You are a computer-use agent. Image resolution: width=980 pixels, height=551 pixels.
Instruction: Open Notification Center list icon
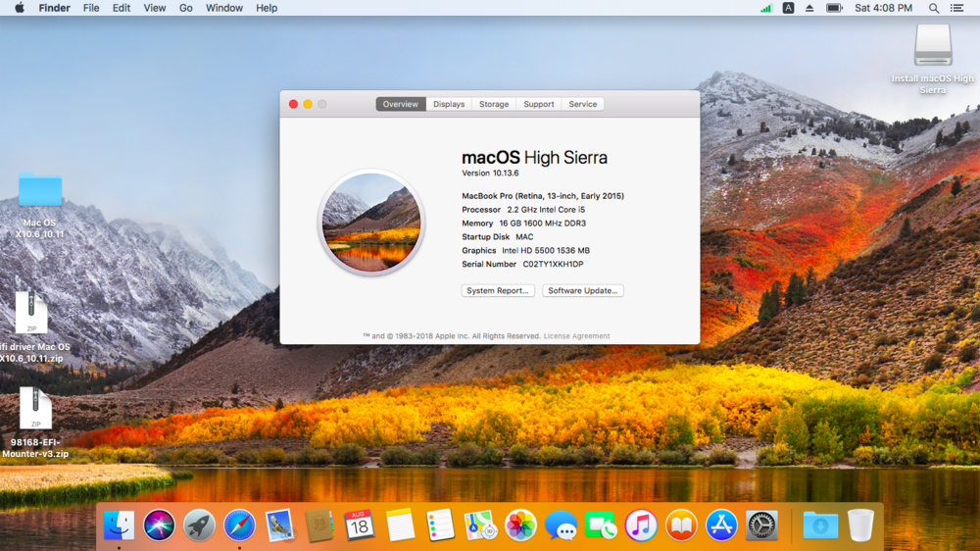click(959, 8)
